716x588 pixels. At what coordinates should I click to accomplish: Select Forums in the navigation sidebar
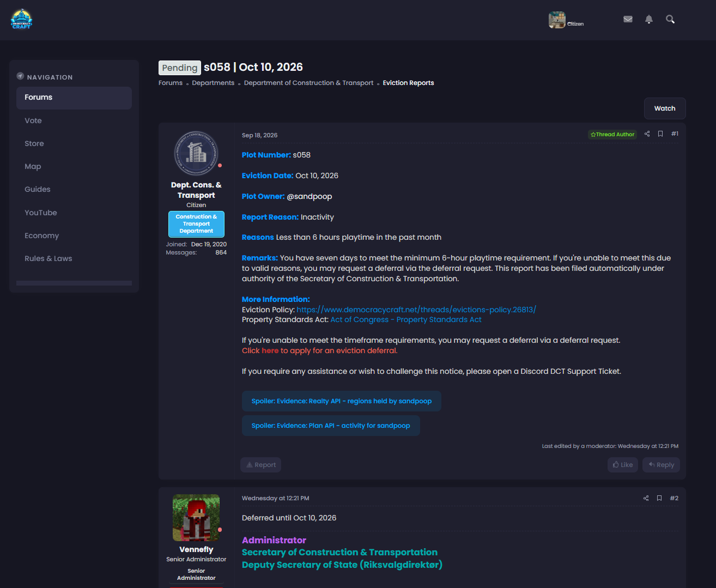point(74,98)
